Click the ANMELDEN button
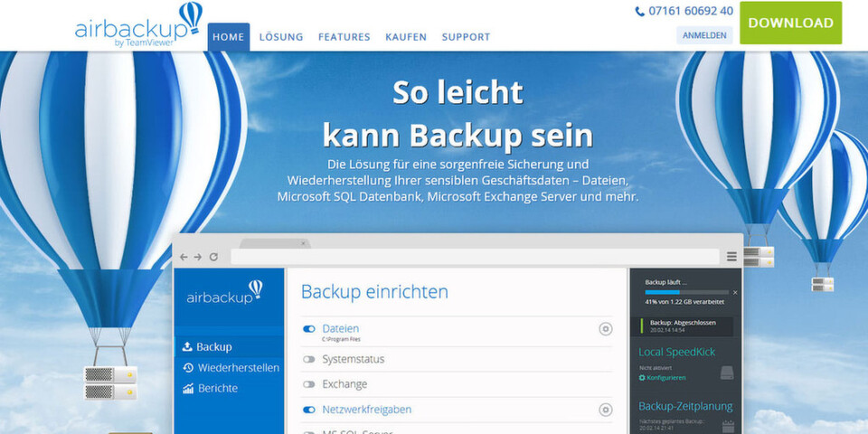Image resolution: width=868 pixels, height=434 pixels. (704, 35)
